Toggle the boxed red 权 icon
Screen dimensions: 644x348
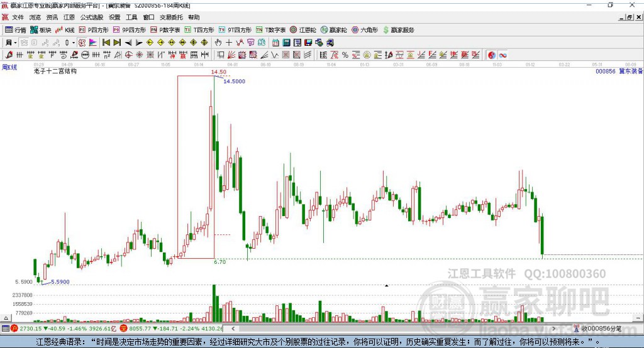(82, 43)
